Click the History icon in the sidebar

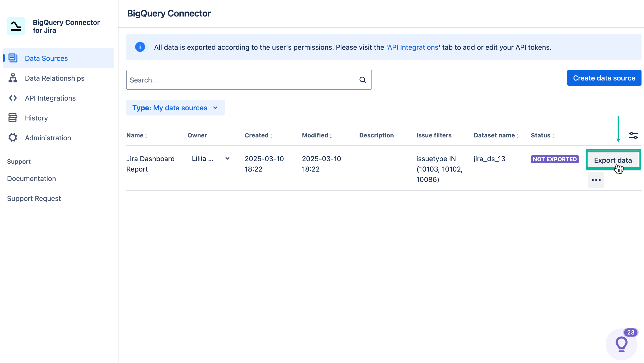click(x=12, y=118)
